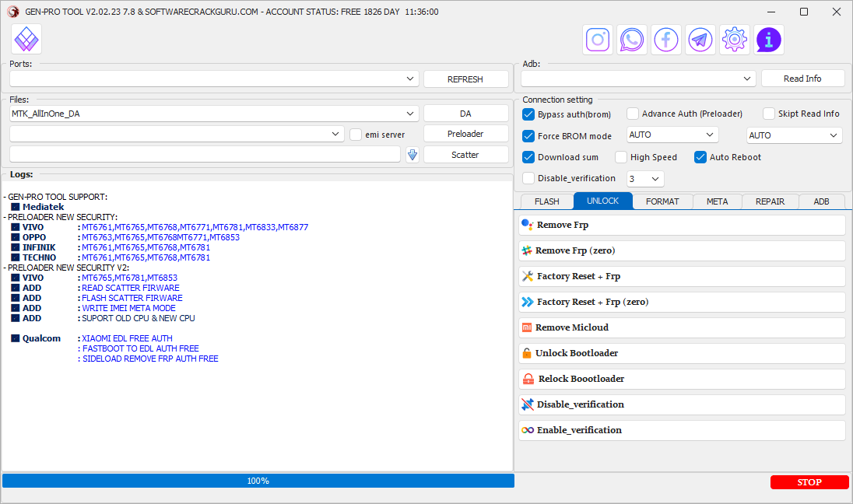Click the 100% progress bar
Image resolution: width=853 pixels, height=504 pixels.
258,481
